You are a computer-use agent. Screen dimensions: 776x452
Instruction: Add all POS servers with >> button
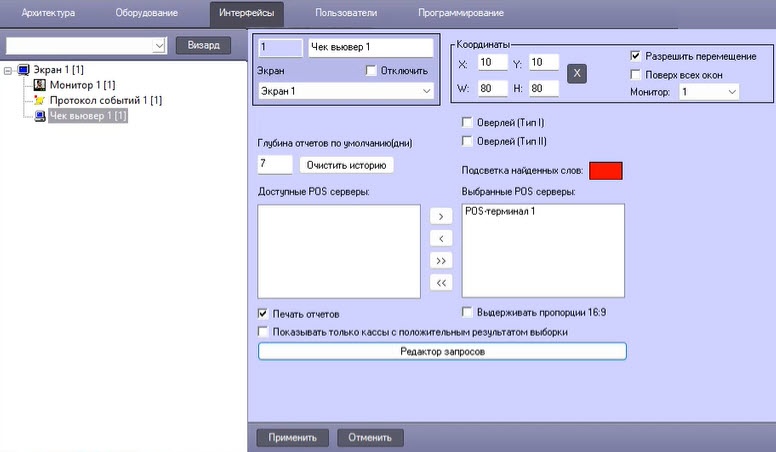tap(441, 261)
